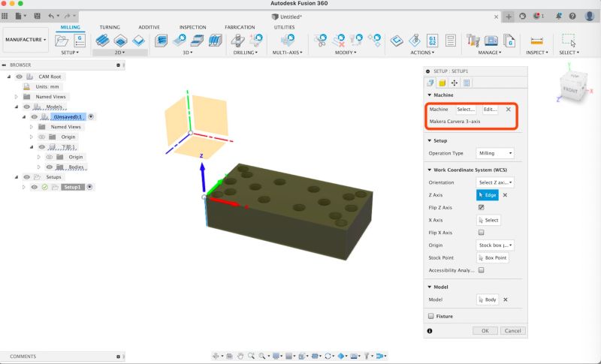Expand the Setup1 tree node
601x364 pixels.
[x=24, y=187]
